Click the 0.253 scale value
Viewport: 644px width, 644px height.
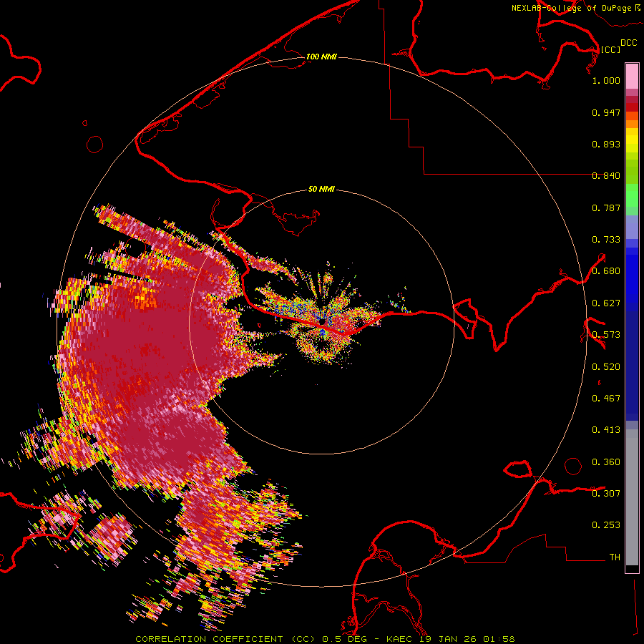tap(606, 525)
